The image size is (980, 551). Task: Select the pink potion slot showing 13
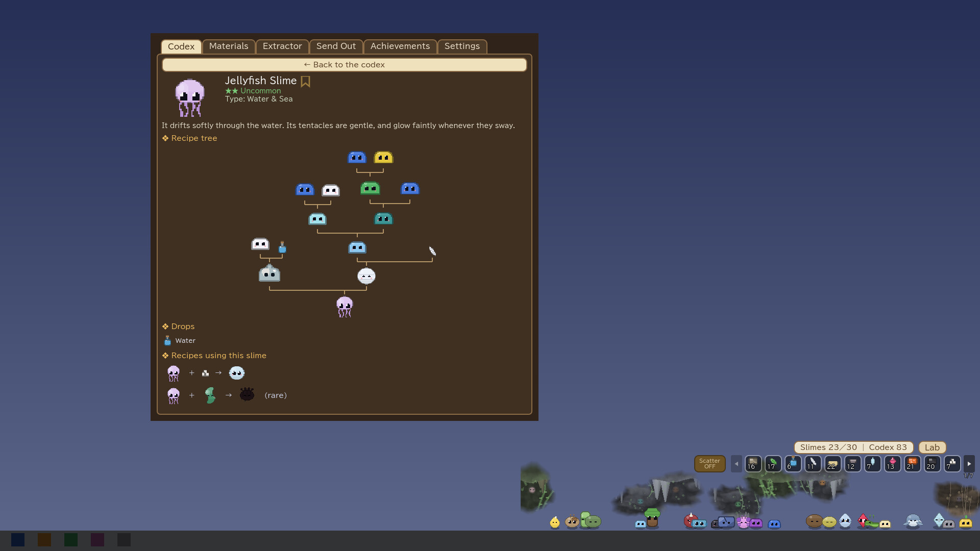(x=892, y=464)
